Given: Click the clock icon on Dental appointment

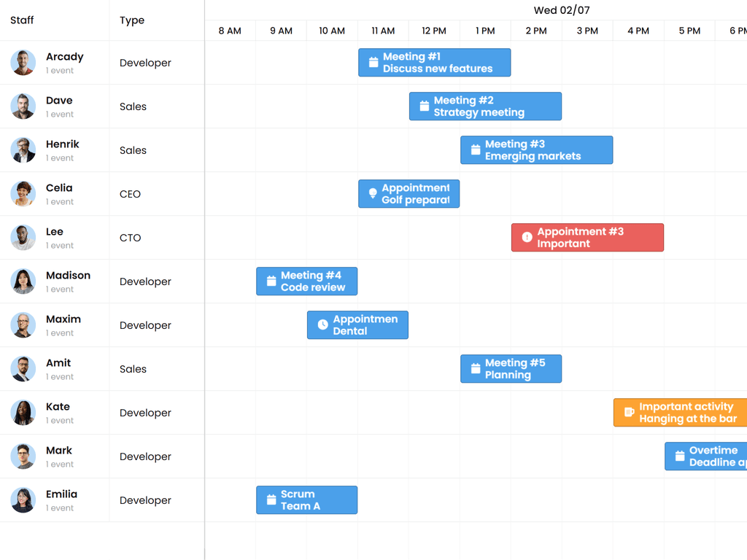Looking at the screenshot, I should pos(322,325).
